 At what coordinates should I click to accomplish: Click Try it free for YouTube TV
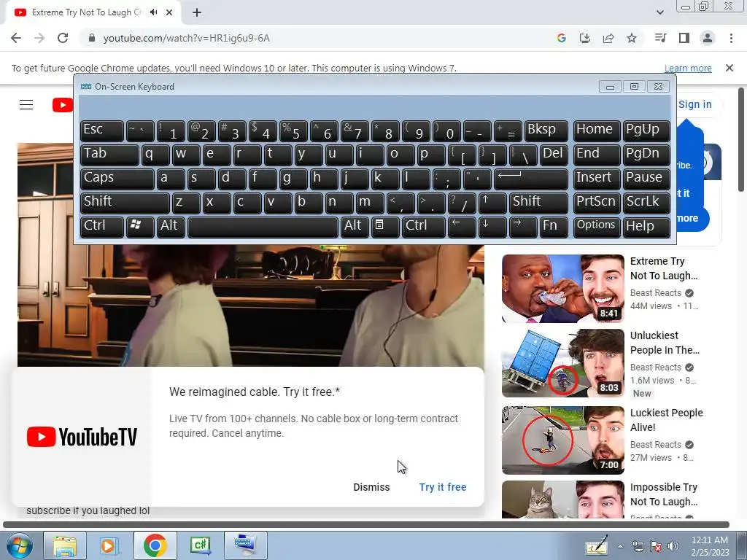coord(443,487)
